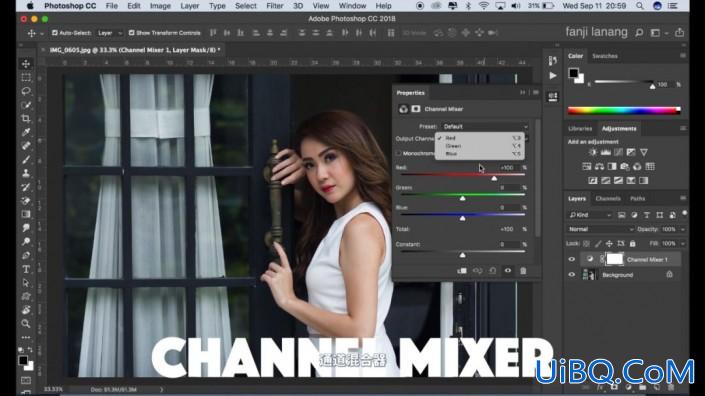Open the Fill percentage dropdown

683,244
